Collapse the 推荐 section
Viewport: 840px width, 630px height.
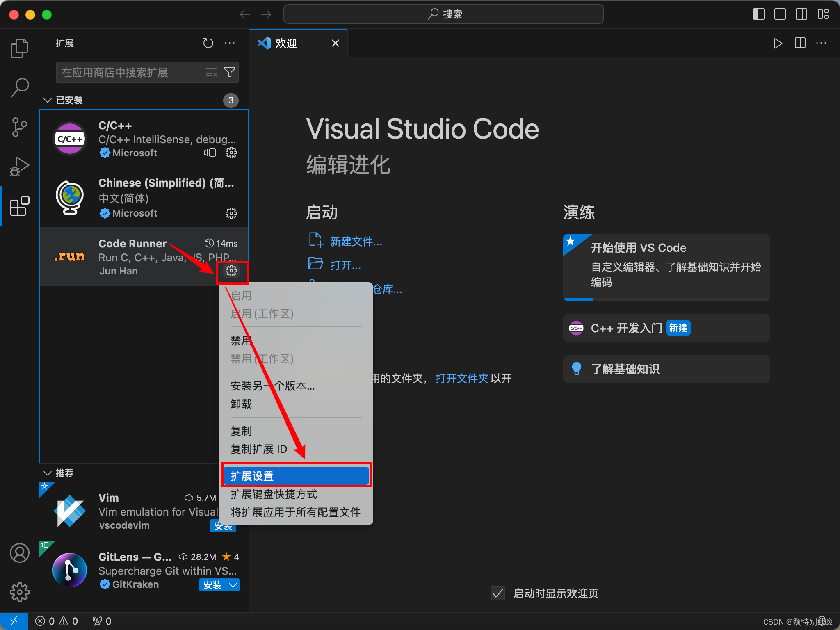click(48, 473)
